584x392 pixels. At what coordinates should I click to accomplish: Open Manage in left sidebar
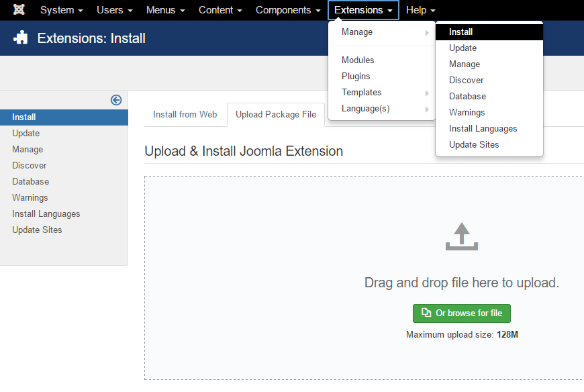pyautogui.click(x=64, y=149)
